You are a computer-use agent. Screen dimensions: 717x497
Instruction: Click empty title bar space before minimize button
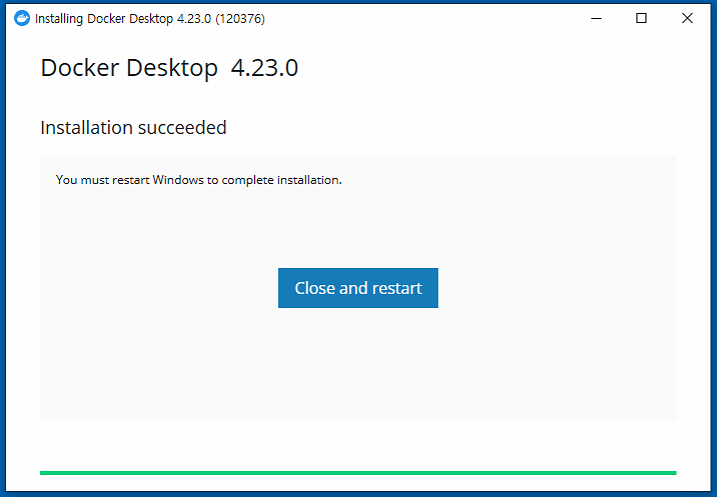click(420, 18)
